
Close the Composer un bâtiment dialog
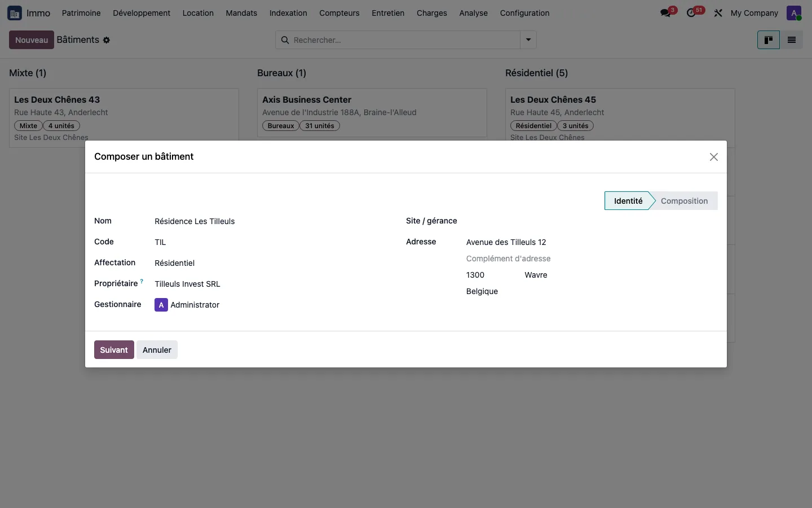point(714,157)
